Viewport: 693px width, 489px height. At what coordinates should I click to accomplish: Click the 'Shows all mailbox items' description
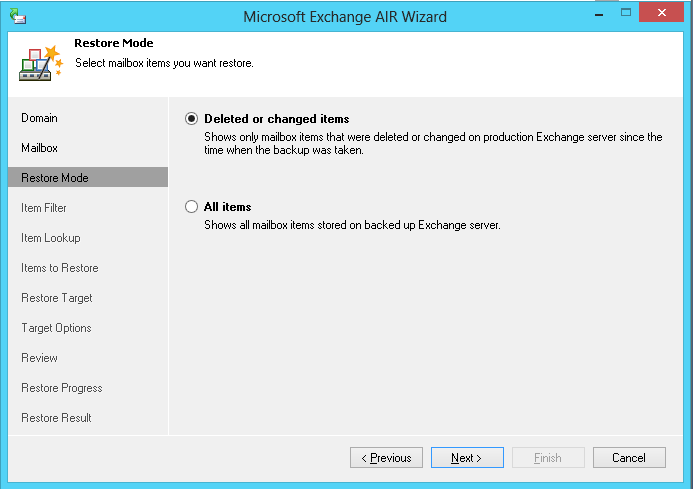(x=352, y=225)
